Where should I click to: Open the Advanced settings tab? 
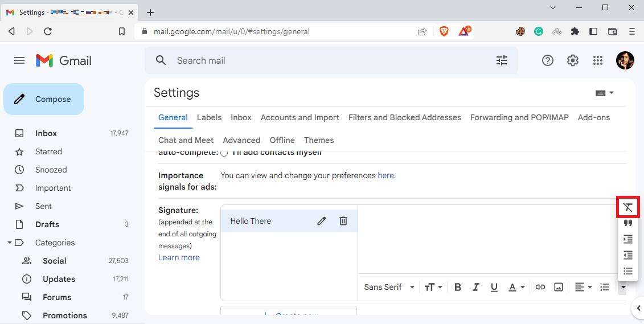click(241, 140)
